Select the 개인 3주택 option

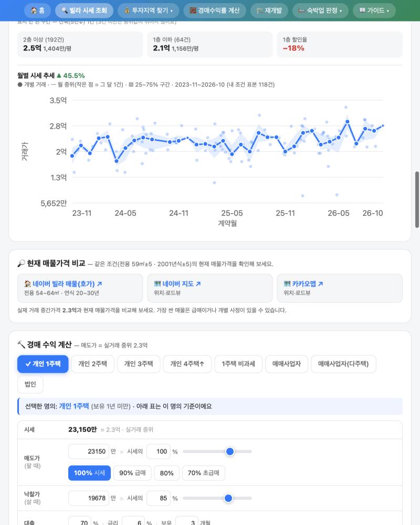[x=139, y=364]
